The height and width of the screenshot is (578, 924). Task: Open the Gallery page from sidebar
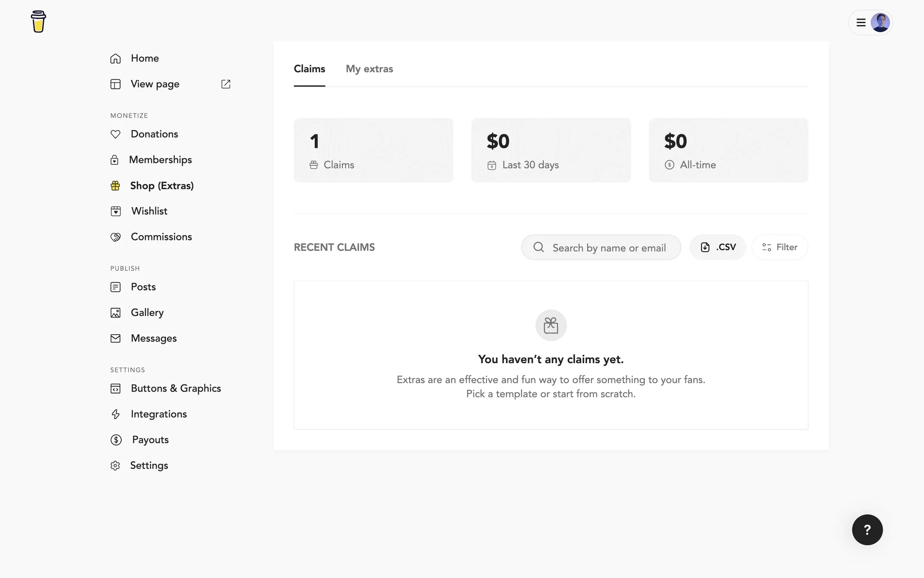pyautogui.click(x=147, y=313)
